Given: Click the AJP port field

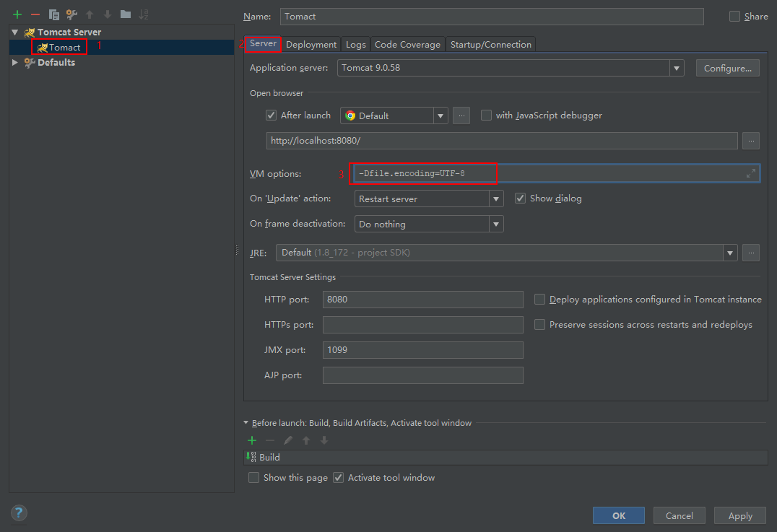Looking at the screenshot, I should 422,375.
